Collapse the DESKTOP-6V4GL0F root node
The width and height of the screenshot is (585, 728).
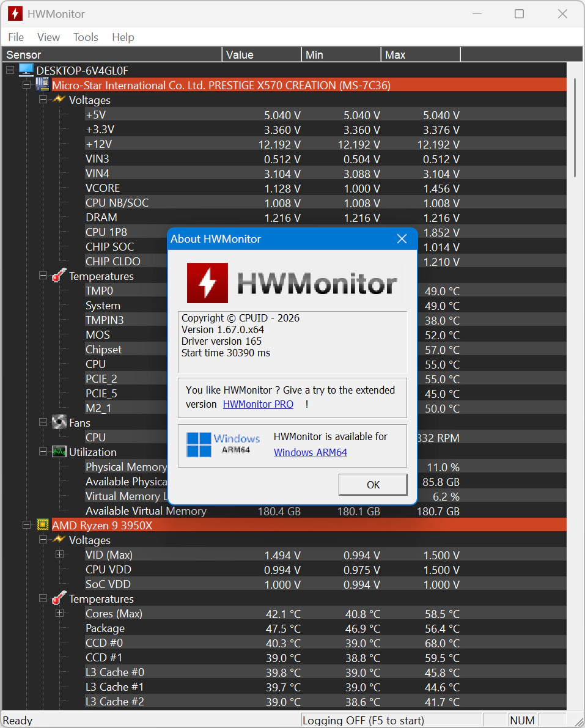pyautogui.click(x=10, y=70)
